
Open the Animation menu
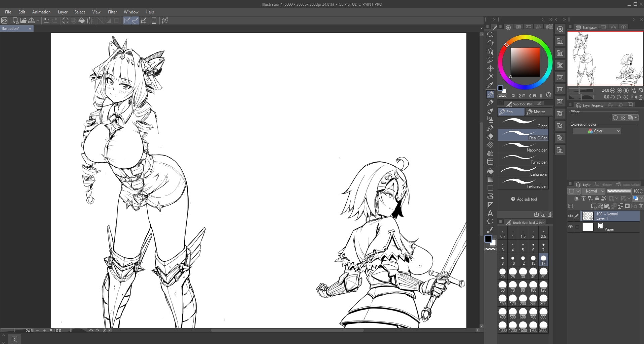(x=41, y=12)
